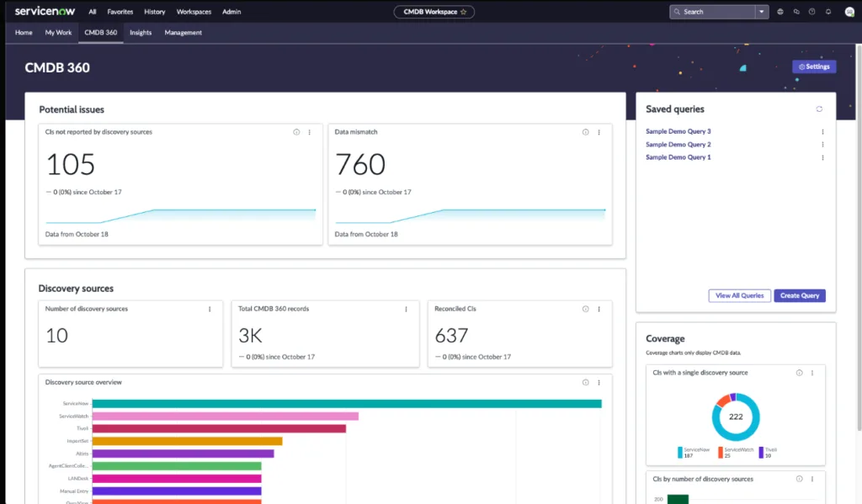Viewport: 862px width, 504px height.
Task: Click the globe scope picker icon
Action: [x=780, y=12]
